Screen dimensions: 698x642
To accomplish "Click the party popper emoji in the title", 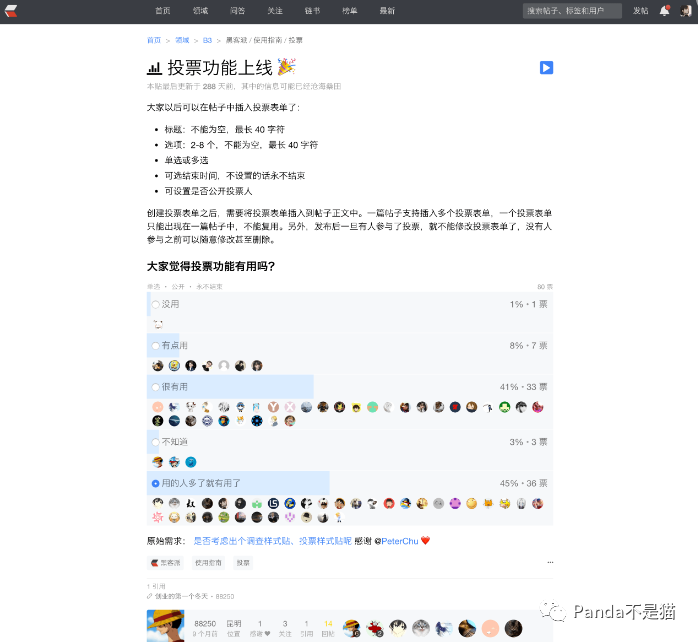I will click(x=286, y=67).
